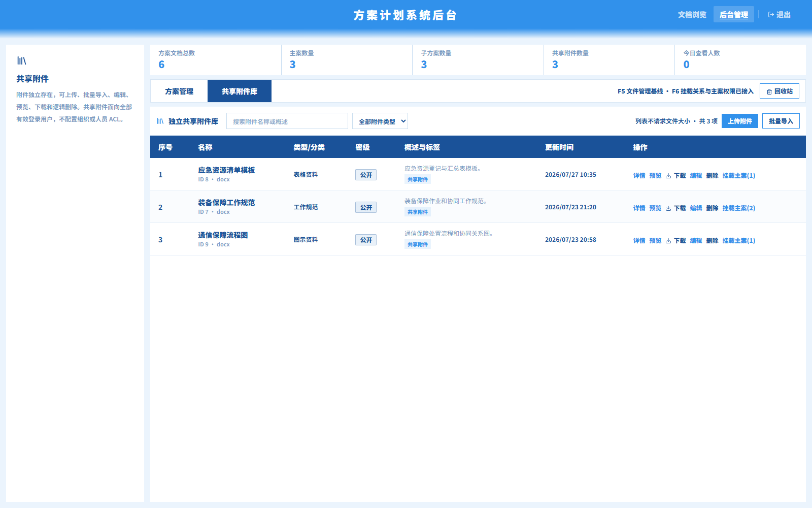Select the 共享附件库 tab
Screen dimensions: 812x508
tap(240, 91)
